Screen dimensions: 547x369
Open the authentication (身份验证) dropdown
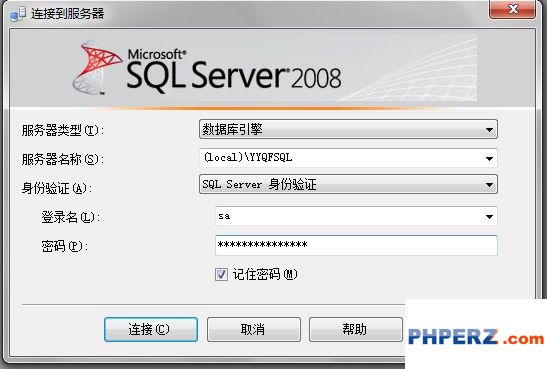tap(348, 184)
